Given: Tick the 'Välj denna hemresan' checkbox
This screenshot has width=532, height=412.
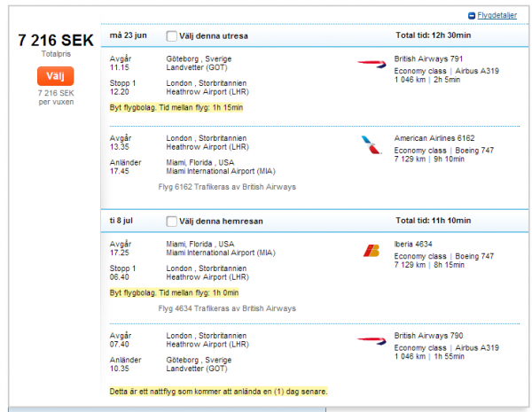Looking at the screenshot, I should pos(172,221).
